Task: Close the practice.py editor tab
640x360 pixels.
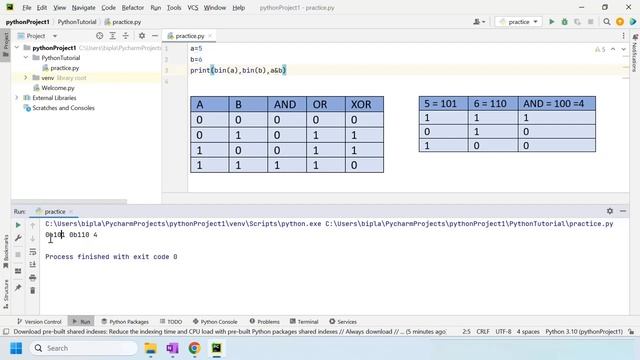Action: (x=210, y=36)
